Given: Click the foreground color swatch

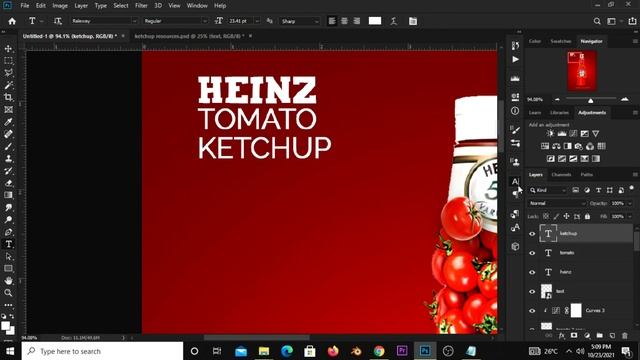Looking at the screenshot, I should point(5,326).
